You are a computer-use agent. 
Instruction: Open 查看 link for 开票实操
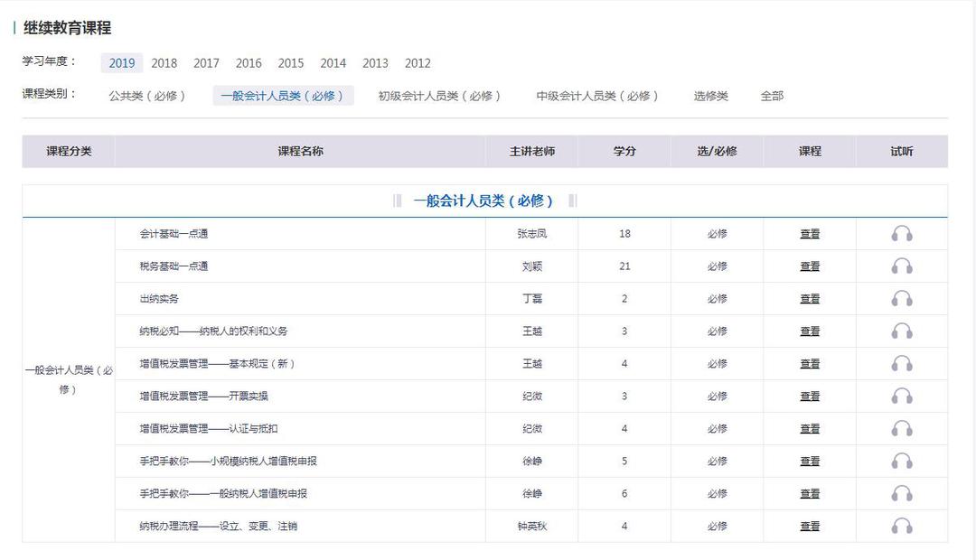click(x=810, y=397)
